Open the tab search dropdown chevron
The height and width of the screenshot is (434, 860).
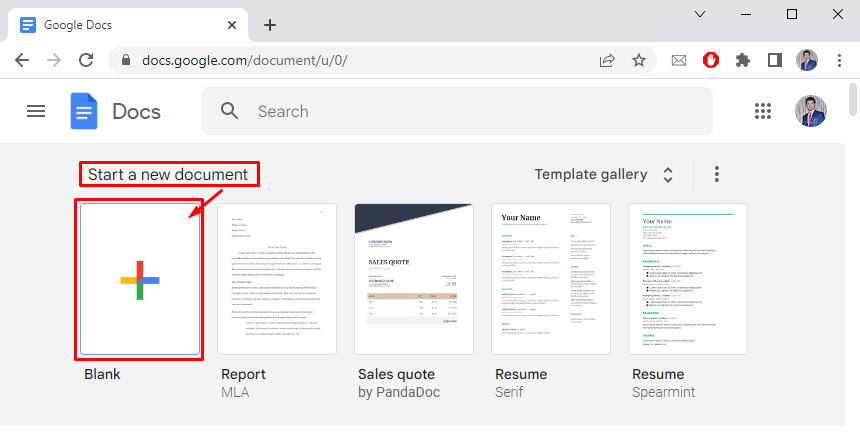[x=700, y=15]
